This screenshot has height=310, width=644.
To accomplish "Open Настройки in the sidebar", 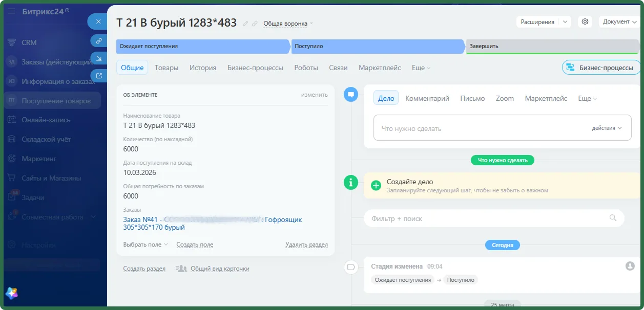I will [38, 245].
